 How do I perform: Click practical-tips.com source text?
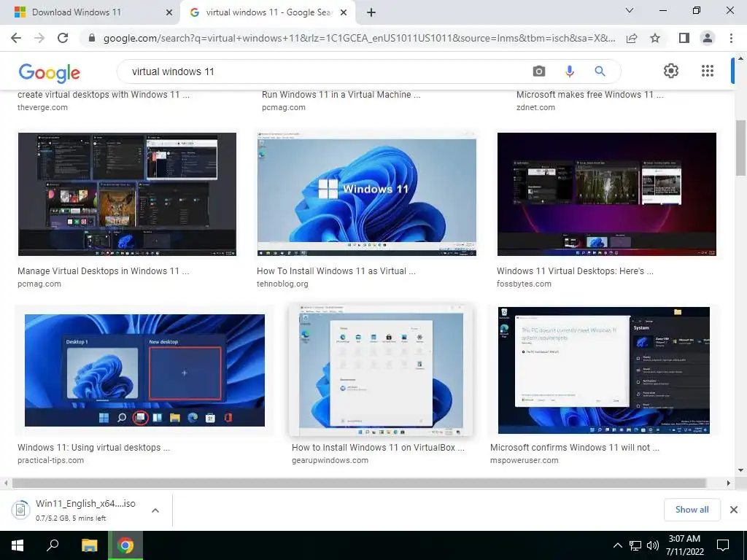click(50, 461)
